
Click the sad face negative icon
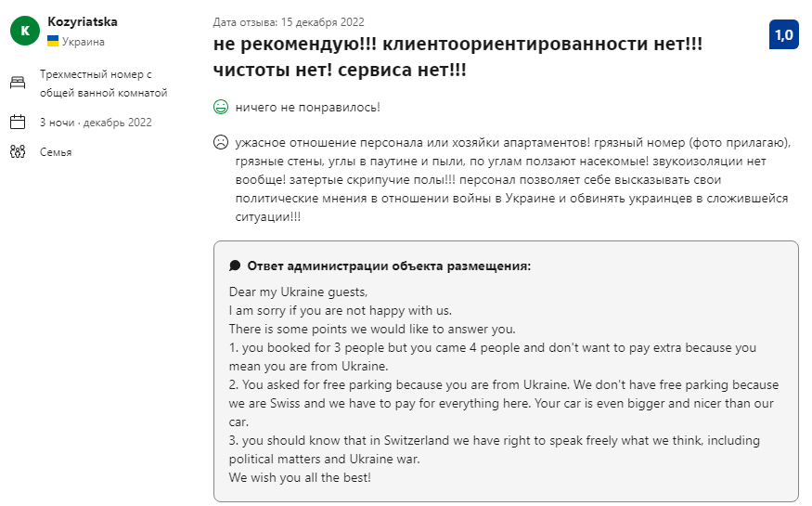(x=221, y=142)
